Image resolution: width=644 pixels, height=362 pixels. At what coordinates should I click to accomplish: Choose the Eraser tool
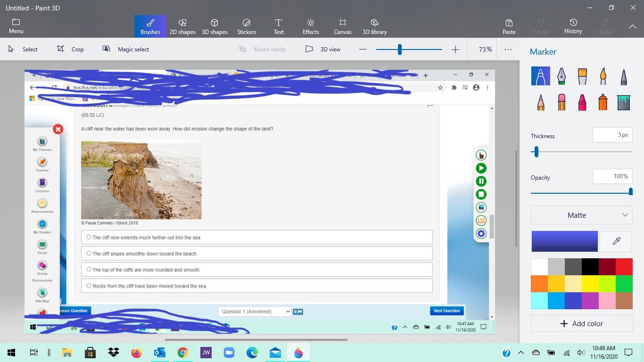(561, 102)
